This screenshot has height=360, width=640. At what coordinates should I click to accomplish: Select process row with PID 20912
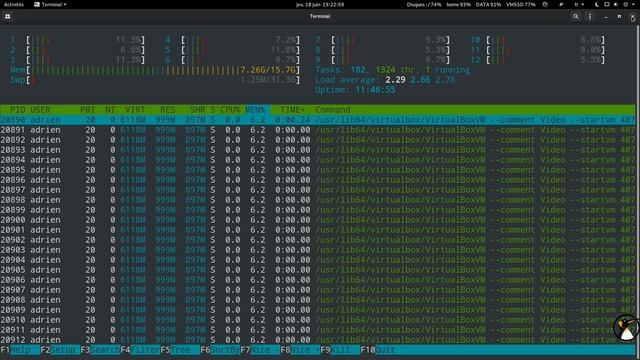pos(318,340)
